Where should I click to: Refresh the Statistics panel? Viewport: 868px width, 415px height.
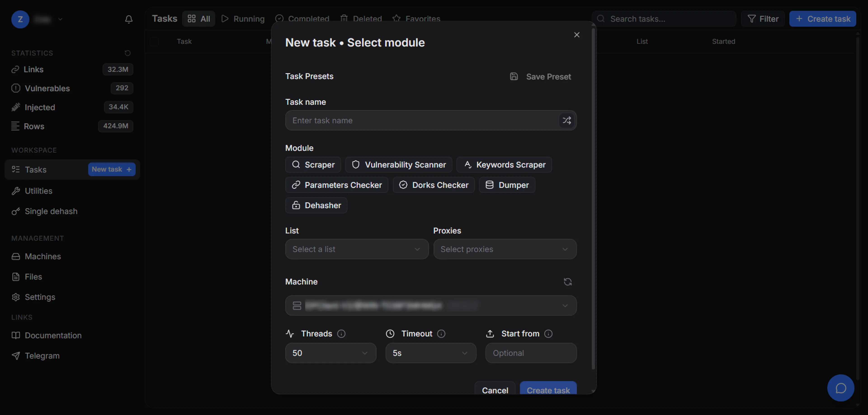[x=127, y=53]
